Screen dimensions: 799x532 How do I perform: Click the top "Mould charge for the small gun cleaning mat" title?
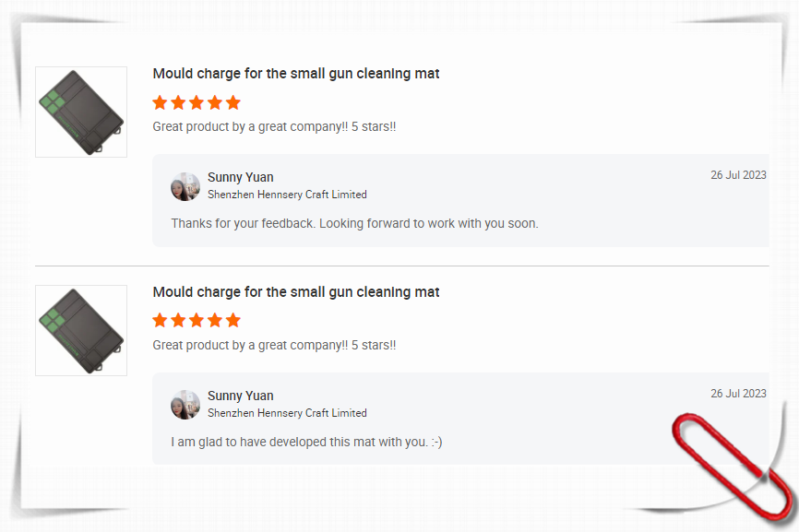(x=296, y=74)
